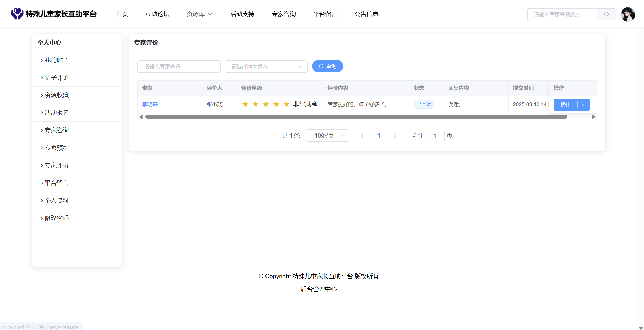This screenshot has height=330, width=644.
Task: Click the platform heart logo icon
Action: click(17, 14)
